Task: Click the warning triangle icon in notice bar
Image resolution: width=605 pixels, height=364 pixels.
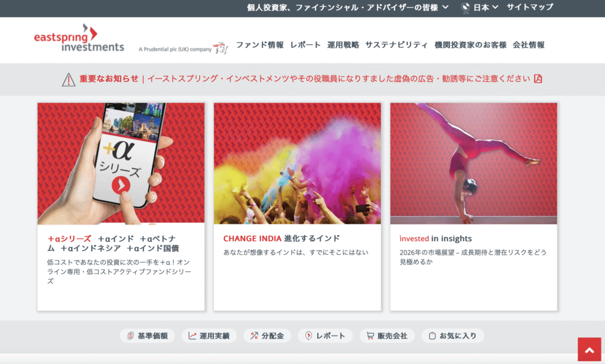Action: [69, 80]
